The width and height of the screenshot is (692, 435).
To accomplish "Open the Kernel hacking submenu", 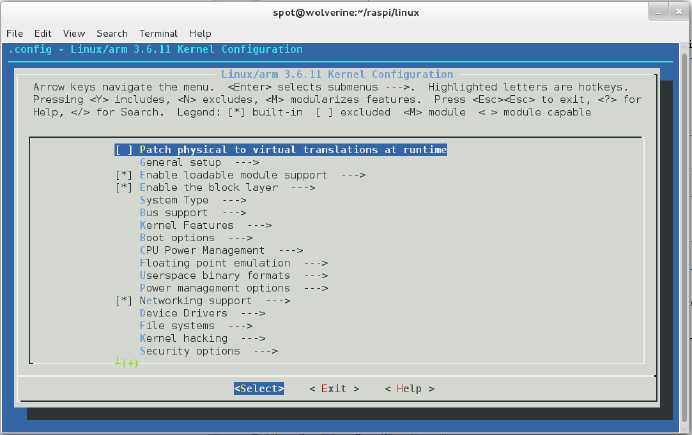I will [x=202, y=338].
